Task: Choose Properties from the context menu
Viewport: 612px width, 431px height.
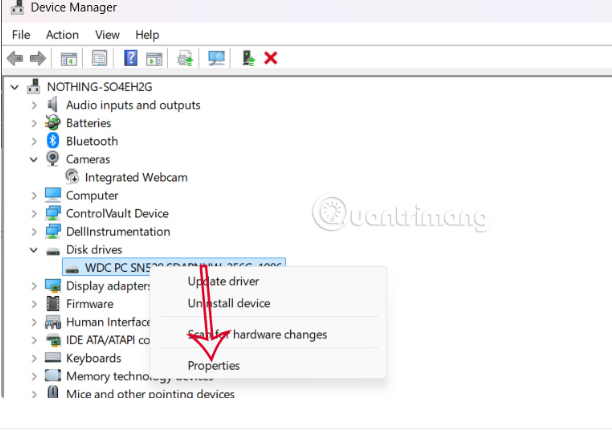Action: click(214, 366)
